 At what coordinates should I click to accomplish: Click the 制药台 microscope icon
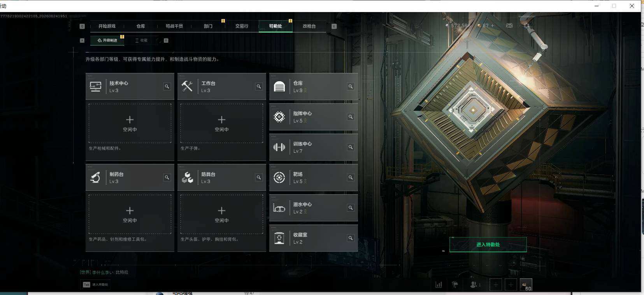pos(96,177)
